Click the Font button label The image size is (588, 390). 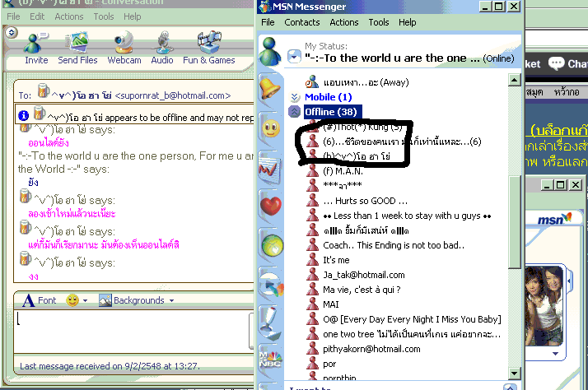click(x=47, y=300)
